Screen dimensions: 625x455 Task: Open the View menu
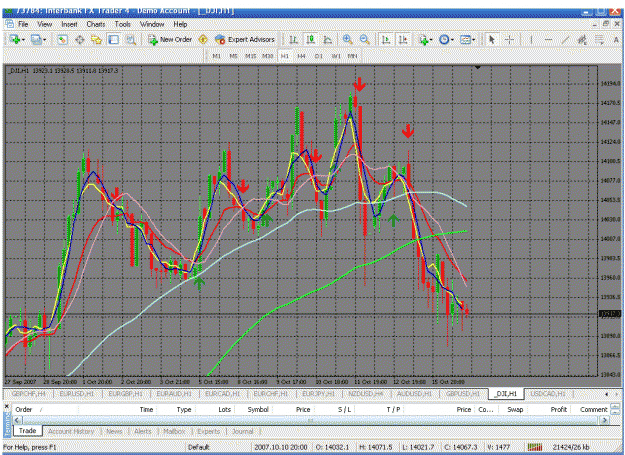point(45,24)
